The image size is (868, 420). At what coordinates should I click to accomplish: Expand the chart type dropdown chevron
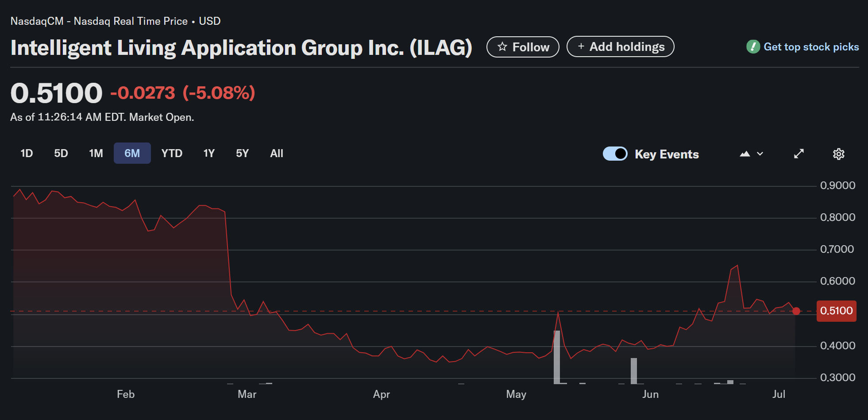click(x=760, y=154)
